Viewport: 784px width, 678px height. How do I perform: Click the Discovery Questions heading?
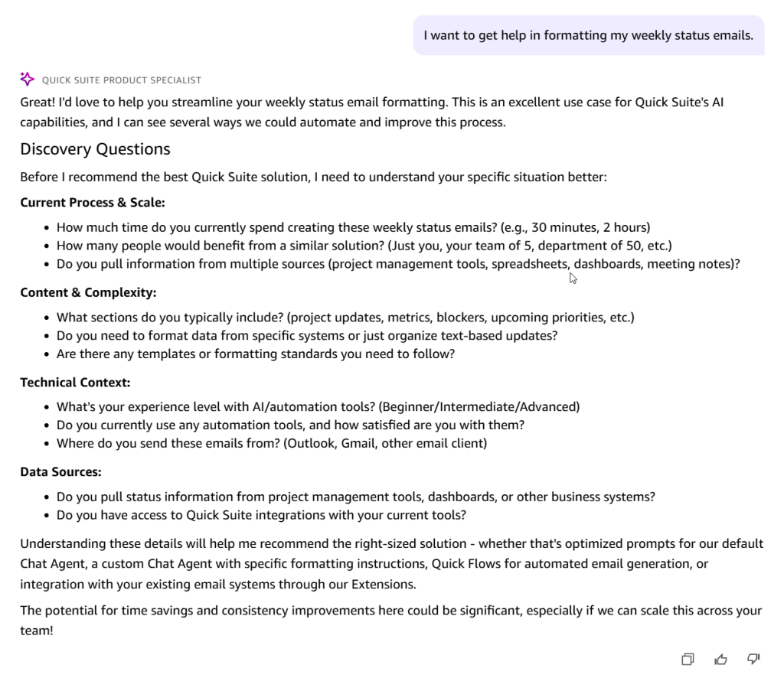pyautogui.click(x=95, y=149)
